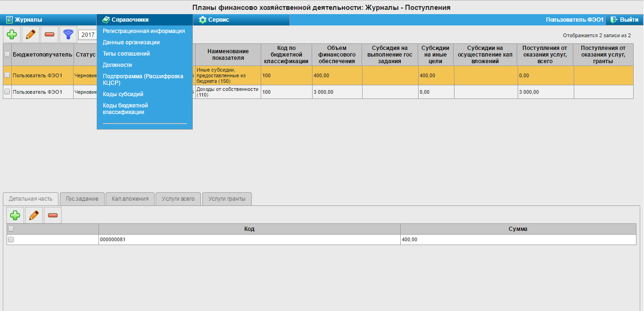Tick checkbox for code 000000081 row

[x=11, y=239]
